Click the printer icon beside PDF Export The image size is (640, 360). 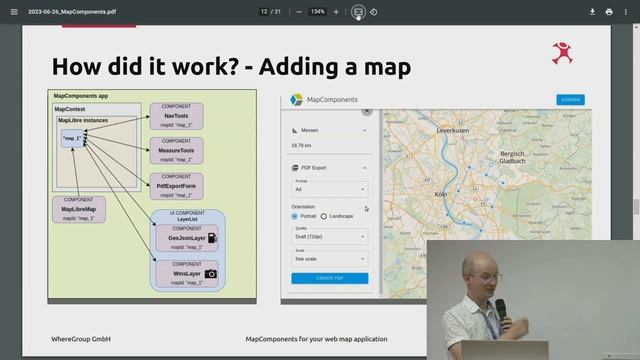pyautogui.click(x=295, y=168)
